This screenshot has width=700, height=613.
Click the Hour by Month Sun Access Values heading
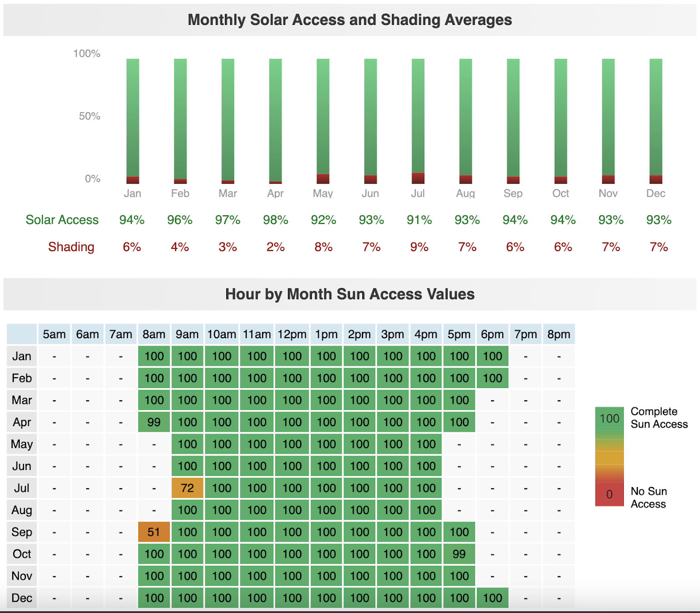350,294
